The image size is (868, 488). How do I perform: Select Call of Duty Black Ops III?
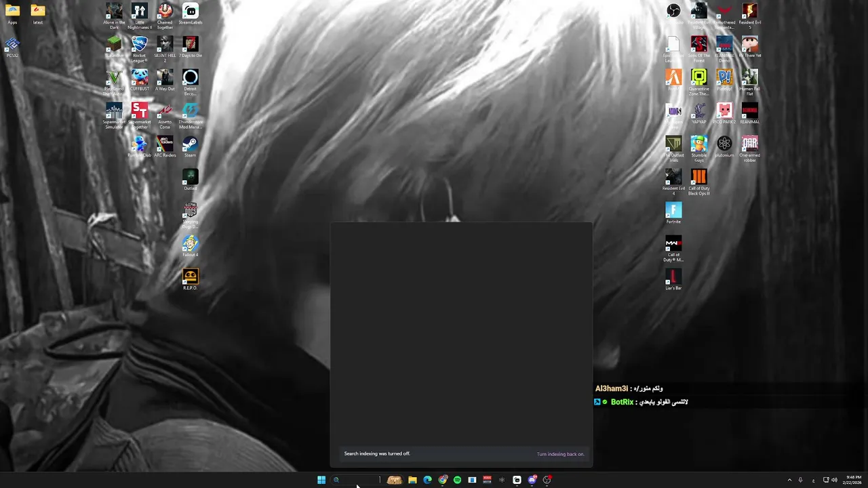(x=699, y=182)
